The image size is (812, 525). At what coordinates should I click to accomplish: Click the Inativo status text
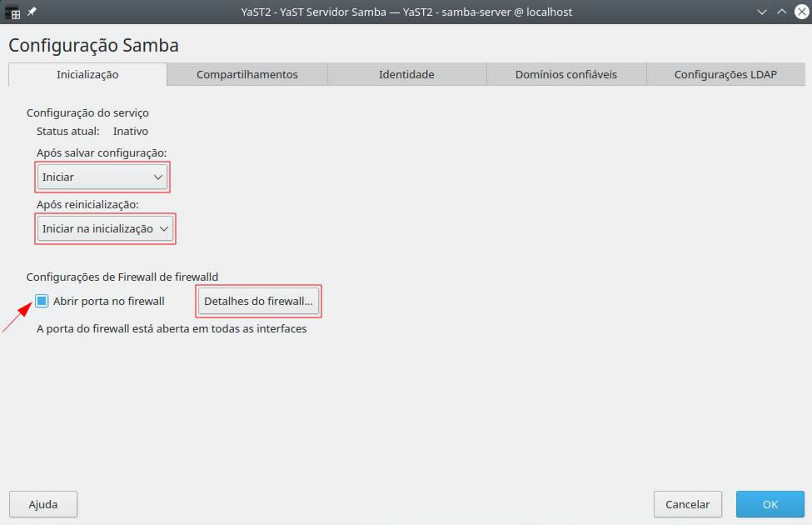tap(131, 131)
